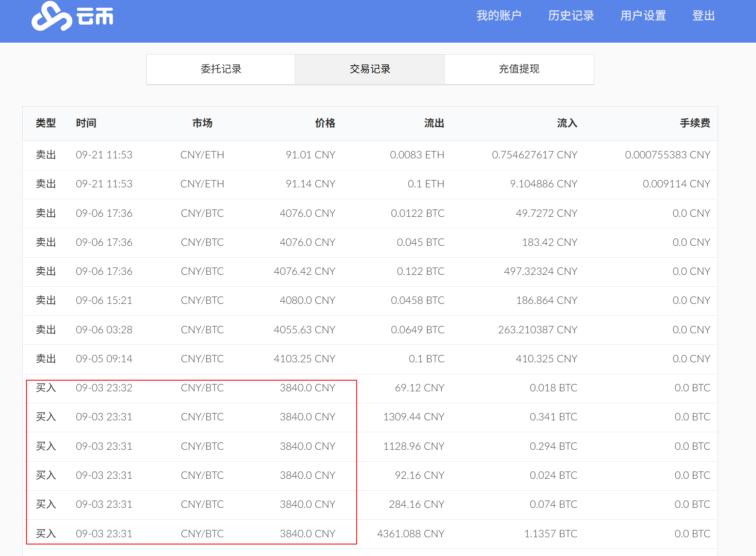756x556 pixels.
Task: Click the 0.0083 ETH outflow value
Action: tap(417, 155)
